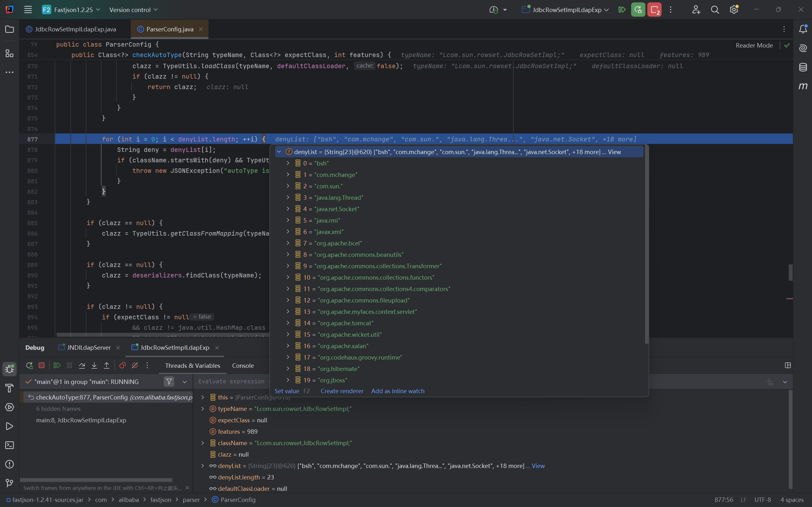Click Set value in the popup footer
The image size is (812, 507).
click(287, 391)
